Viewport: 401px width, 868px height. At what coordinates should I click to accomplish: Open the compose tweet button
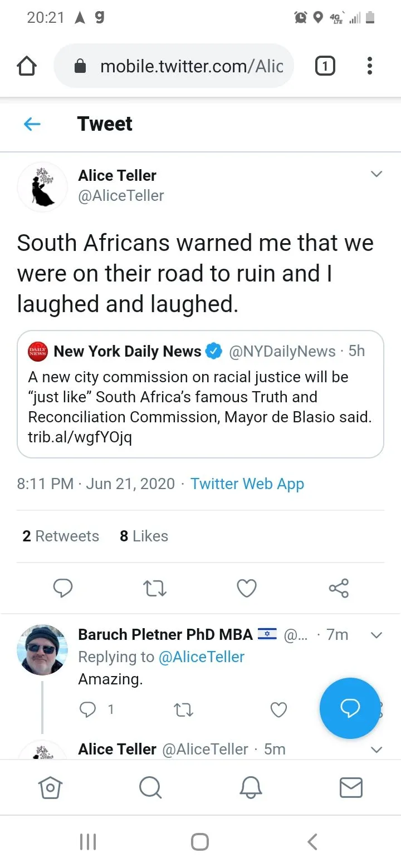tap(350, 708)
